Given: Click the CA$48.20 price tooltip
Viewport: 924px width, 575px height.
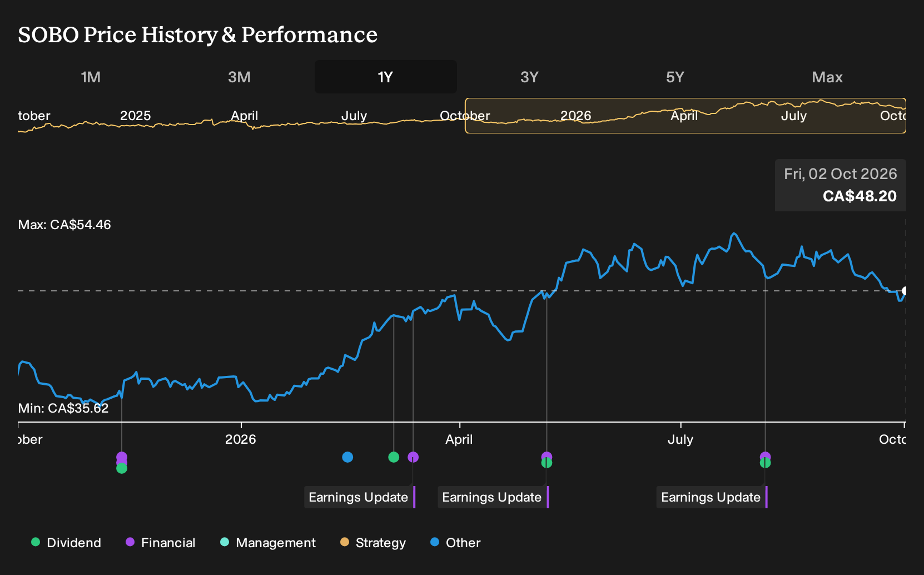Looking at the screenshot, I should 841,185.
